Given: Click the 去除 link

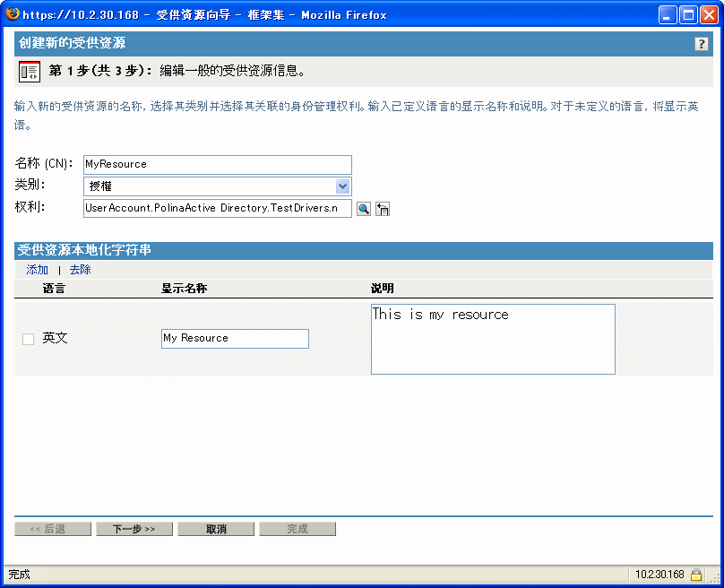Looking at the screenshot, I should [x=80, y=269].
